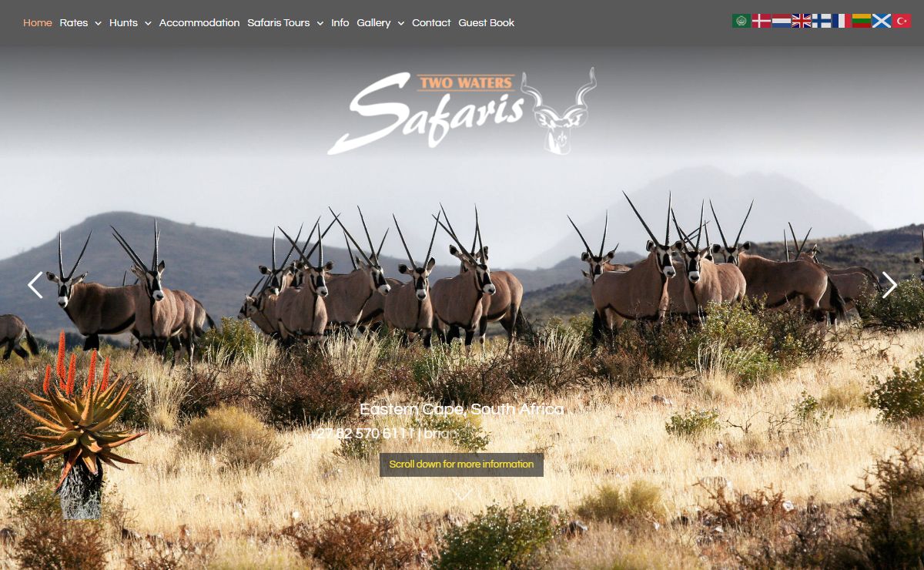Switch language with the Turkish flag
This screenshot has height=570, width=924.
(902, 21)
